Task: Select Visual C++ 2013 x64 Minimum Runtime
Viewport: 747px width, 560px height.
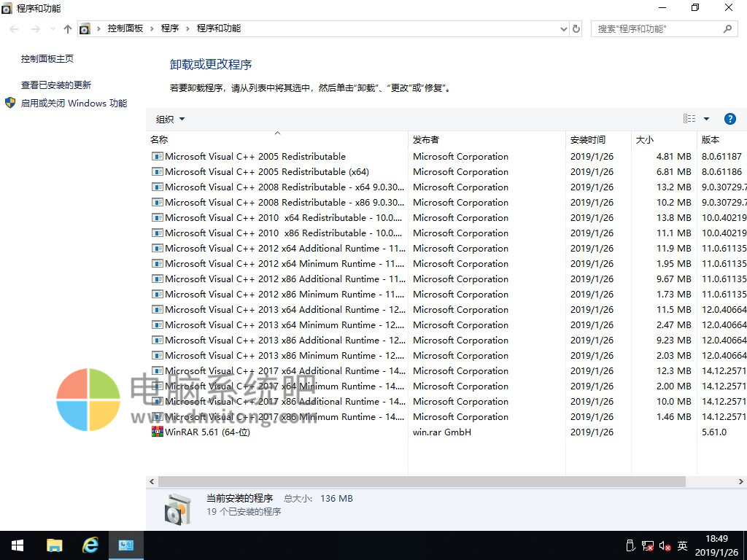Action: [446, 324]
